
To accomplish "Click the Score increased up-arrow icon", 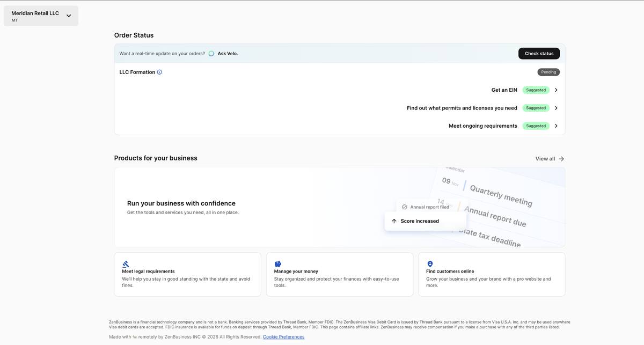I will 394,221.
